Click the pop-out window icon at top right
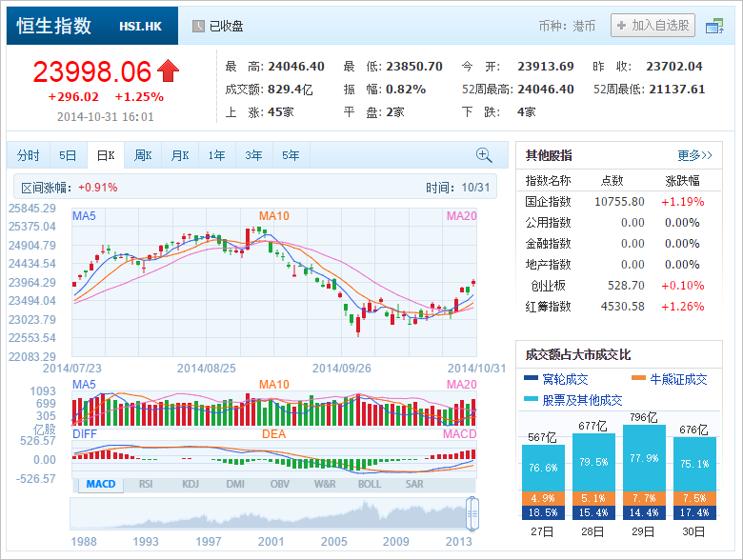 714,26
